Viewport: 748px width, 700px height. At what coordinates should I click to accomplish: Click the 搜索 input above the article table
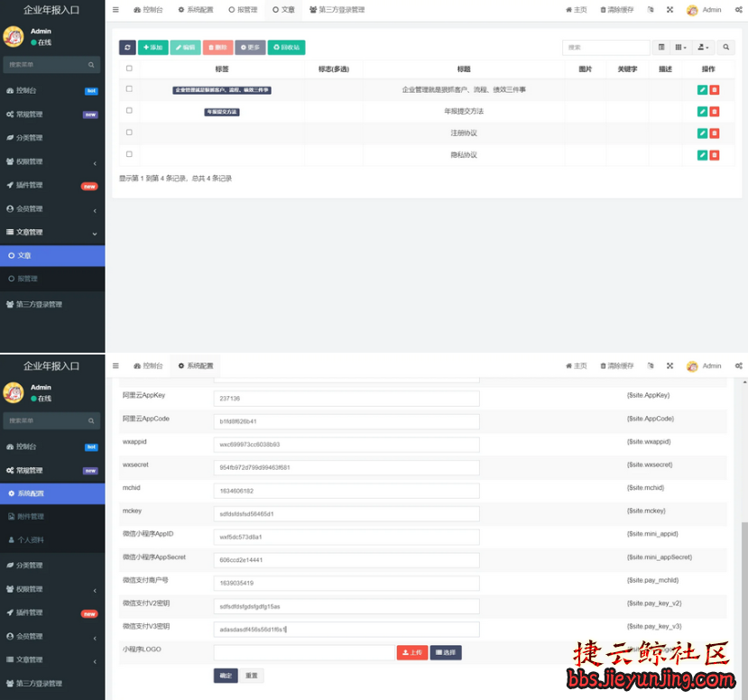[605, 47]
